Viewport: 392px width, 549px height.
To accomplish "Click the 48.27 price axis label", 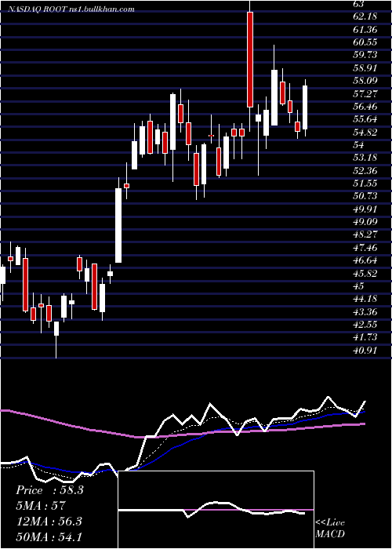I will point(365,235).
